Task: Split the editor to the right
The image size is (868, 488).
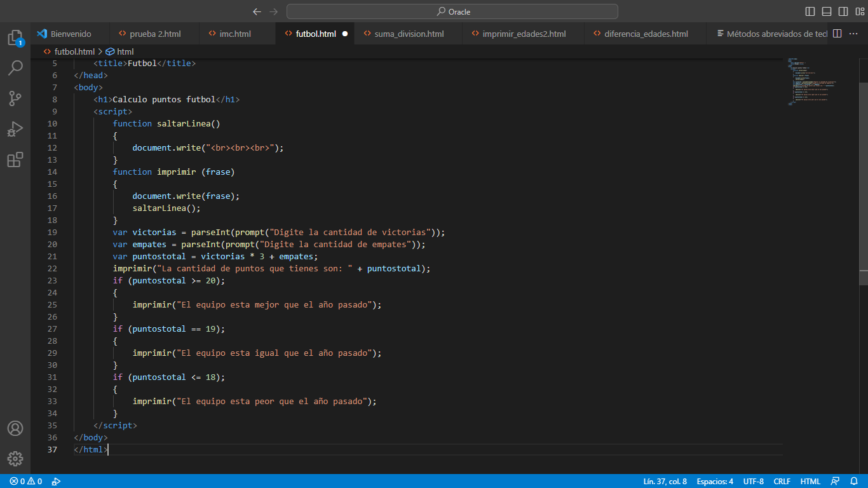Action: (837, 34)
